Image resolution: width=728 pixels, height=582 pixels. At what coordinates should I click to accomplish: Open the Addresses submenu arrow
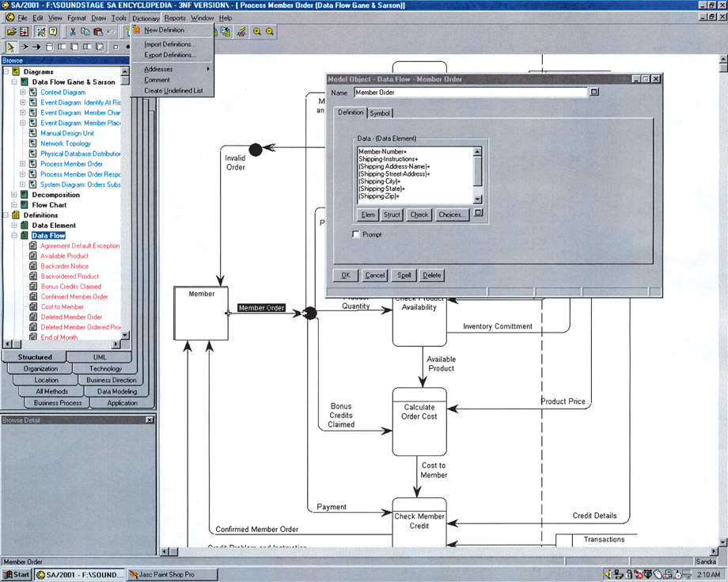point(208,69)
